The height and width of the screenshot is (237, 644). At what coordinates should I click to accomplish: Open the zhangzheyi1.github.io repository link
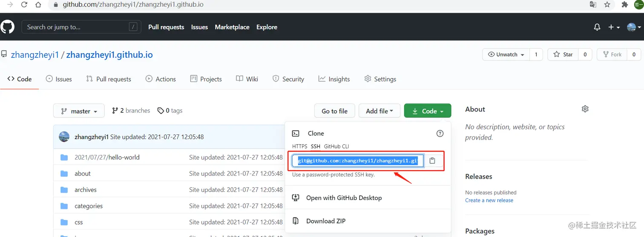pyautogui.click(x=109, y=55)
